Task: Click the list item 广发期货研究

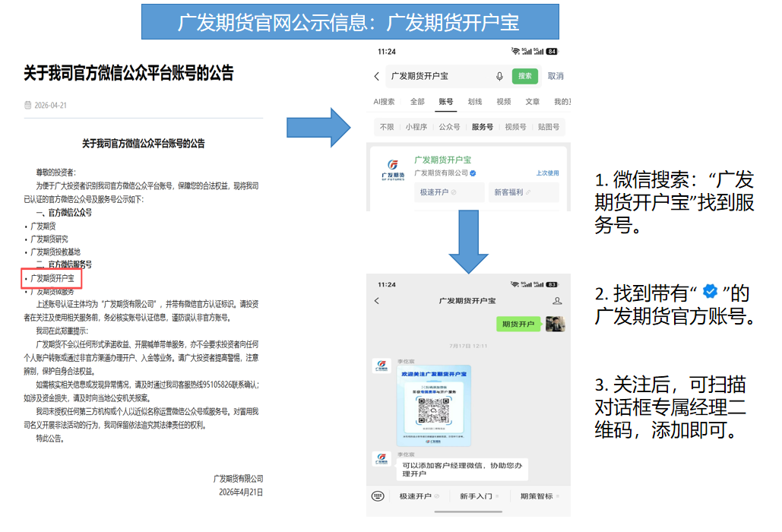Action: (49, 239)
